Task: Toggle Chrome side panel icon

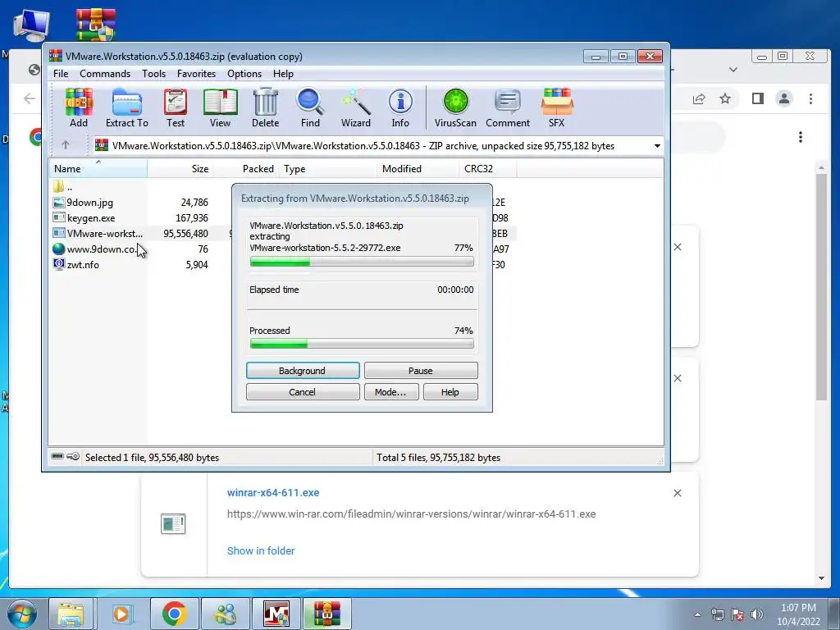Action: click(x=757, y=98)
